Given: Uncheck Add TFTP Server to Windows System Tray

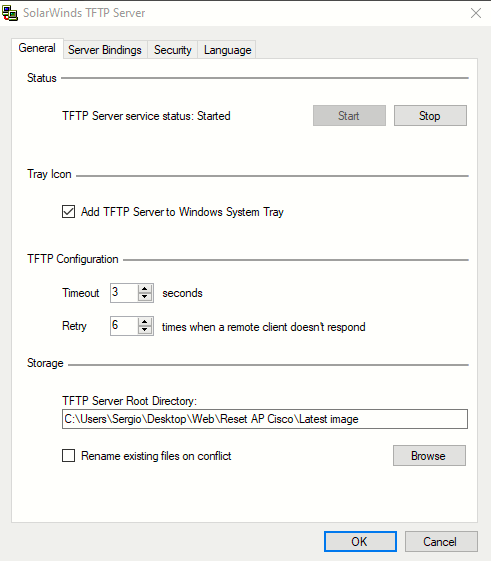Looking at the screenshot, I should tap(68, 211).
